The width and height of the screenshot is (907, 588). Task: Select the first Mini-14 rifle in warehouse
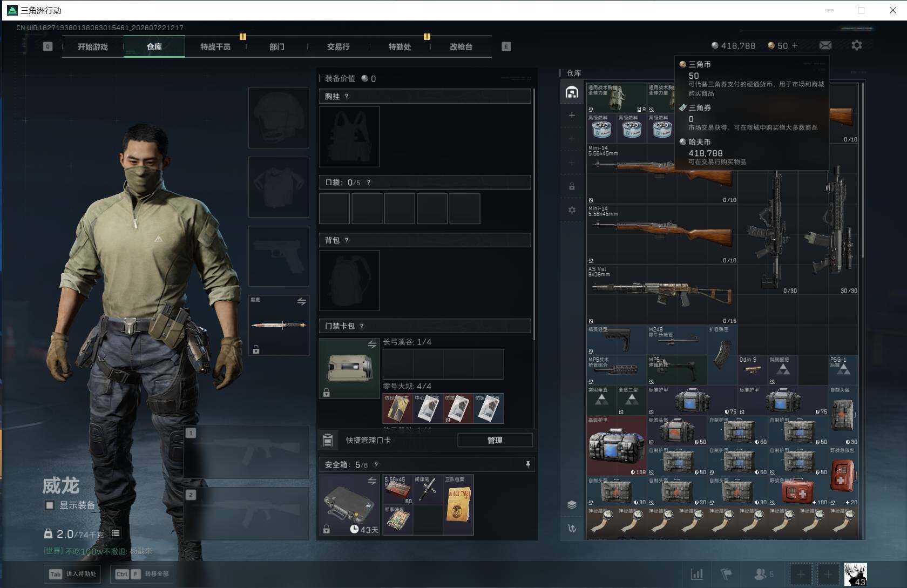[662, 173]
